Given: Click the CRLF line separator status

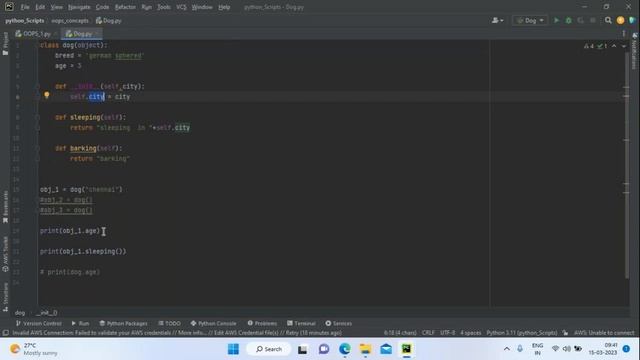Looking at the screenshot, I should pyautogui.click(x=428, y=333).
